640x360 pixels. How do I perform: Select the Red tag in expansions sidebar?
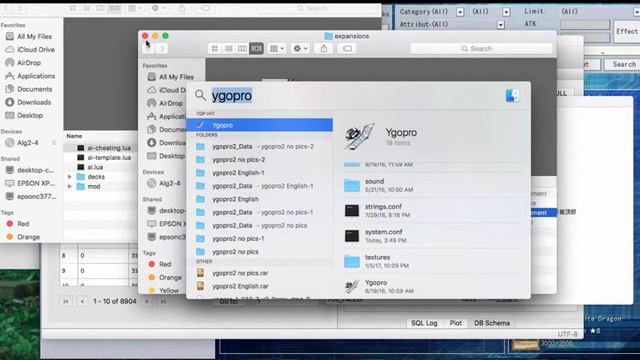coord(160,264)
